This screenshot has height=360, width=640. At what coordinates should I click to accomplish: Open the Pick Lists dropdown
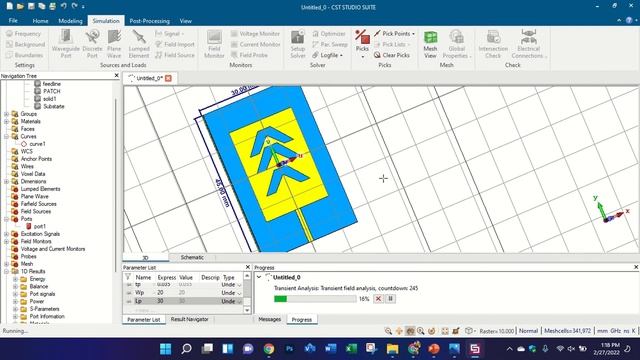coord(392,44)
